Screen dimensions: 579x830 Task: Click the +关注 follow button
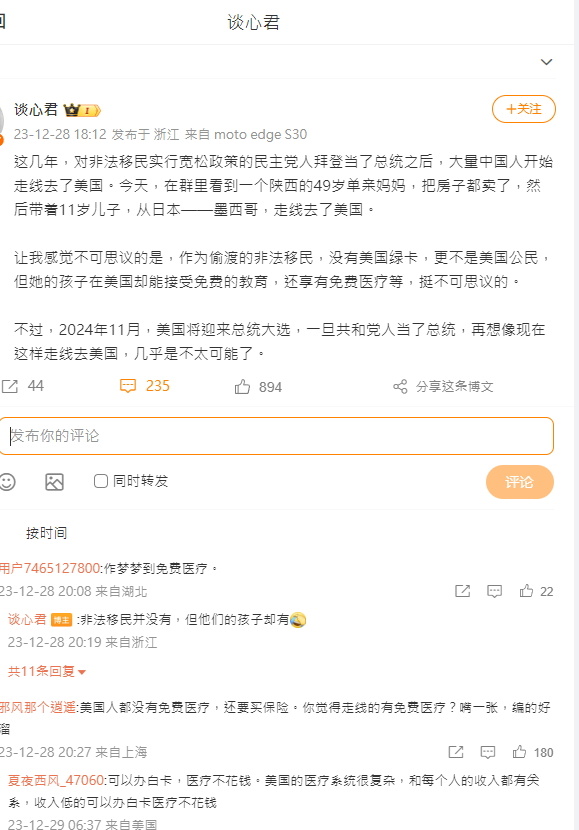click(524, 109)
